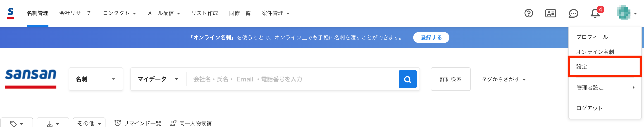Click the 登録する button in banner
Viewport: 644px width, 127px height.
tap(431, 38)
